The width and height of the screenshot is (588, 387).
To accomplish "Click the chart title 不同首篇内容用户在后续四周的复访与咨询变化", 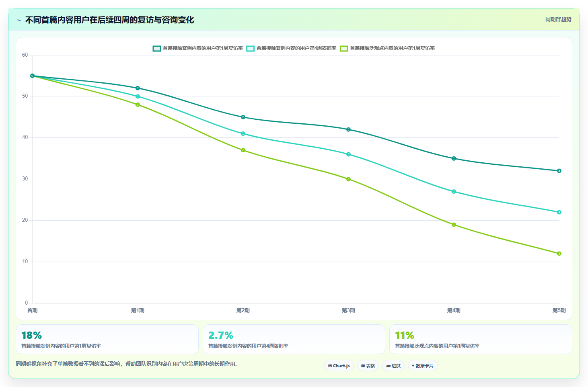I will 109,20.
